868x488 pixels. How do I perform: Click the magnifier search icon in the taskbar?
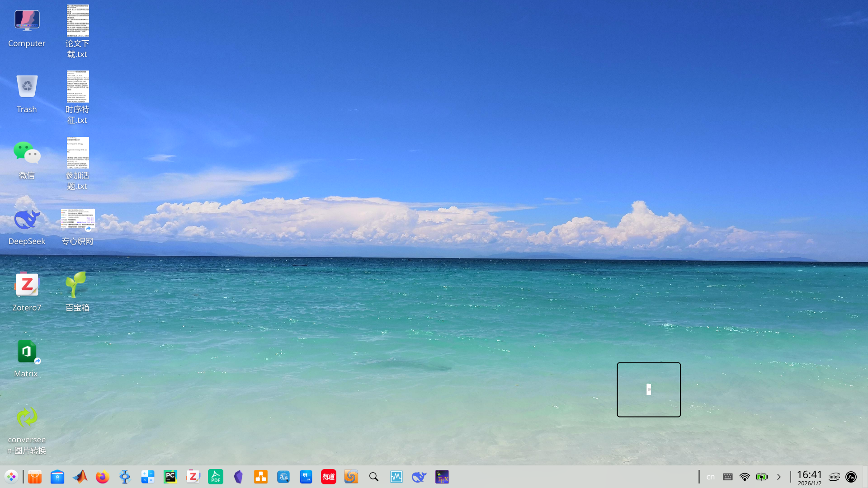(374, 477)
